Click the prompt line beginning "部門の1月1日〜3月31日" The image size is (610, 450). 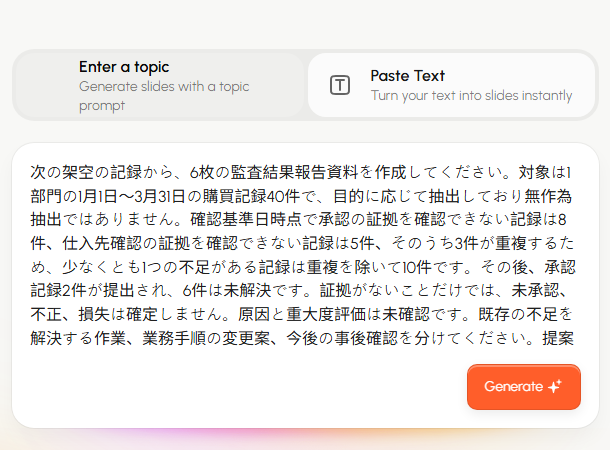301,196
